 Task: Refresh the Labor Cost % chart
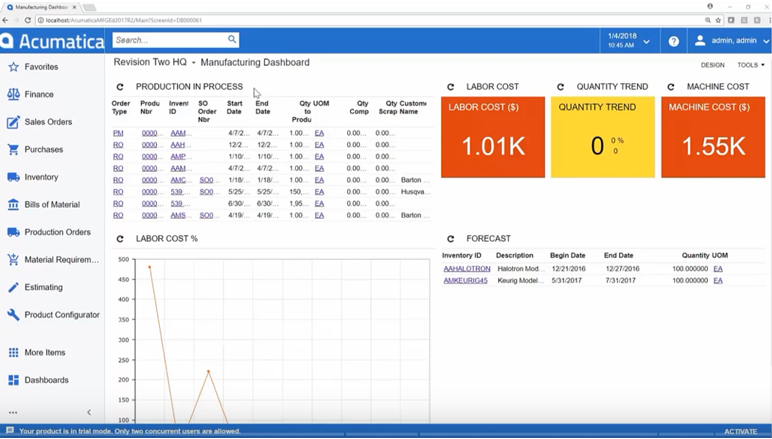tap(120, 239)
